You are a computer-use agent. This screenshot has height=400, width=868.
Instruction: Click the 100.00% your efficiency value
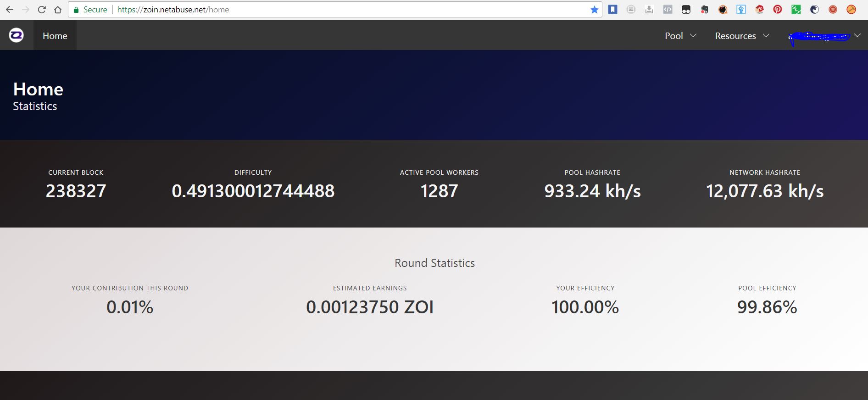[x=585, y=307]
